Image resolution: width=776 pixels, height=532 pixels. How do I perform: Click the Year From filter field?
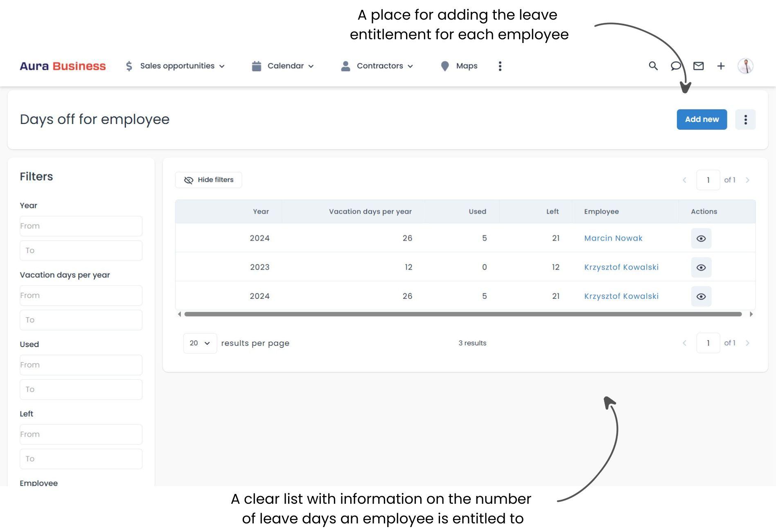click(x=81, y=226)
